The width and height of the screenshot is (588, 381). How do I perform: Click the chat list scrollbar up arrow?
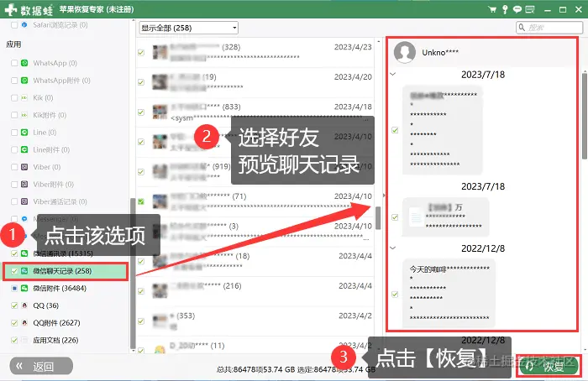coord(378,41)
